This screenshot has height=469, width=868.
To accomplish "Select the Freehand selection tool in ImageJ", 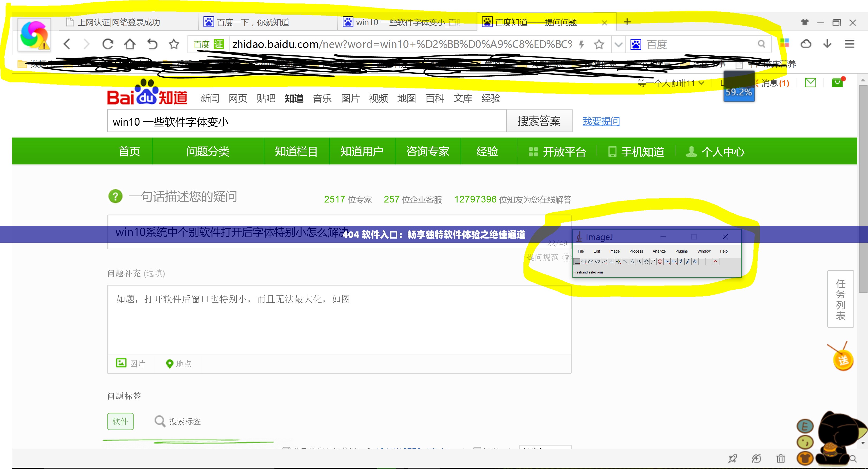I will tap(598, 262).
